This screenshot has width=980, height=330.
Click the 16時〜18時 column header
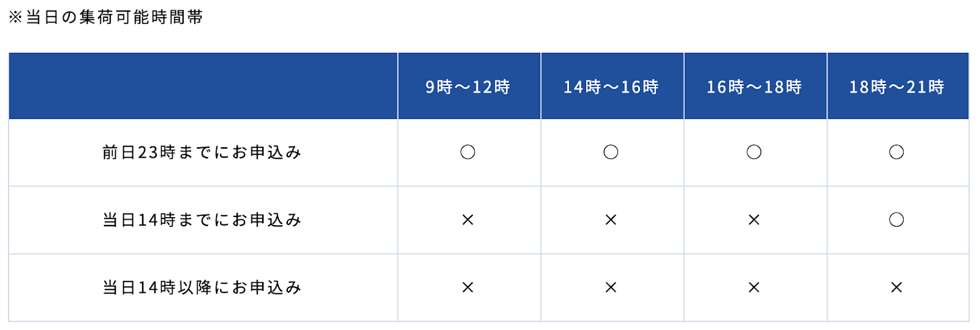[755, 87]
